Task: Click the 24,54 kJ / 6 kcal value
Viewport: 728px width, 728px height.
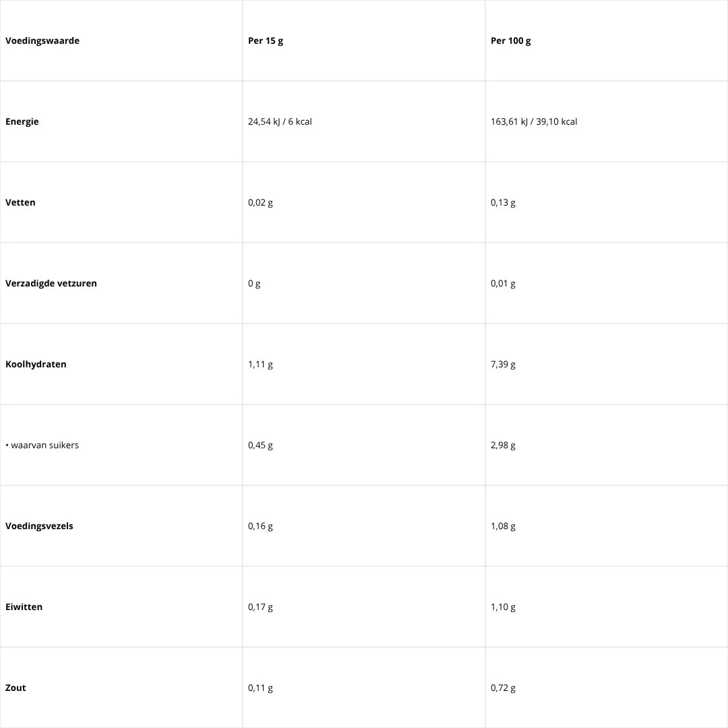Action: (280, 121)
